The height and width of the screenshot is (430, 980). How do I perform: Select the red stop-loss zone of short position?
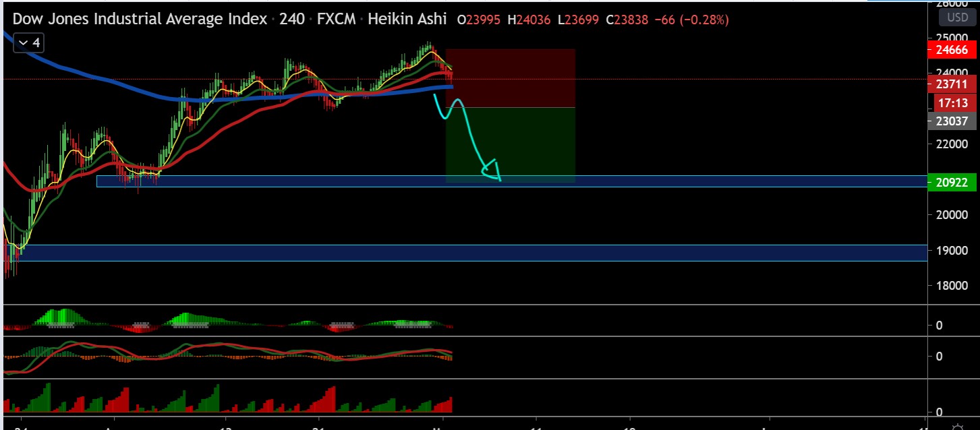click(510, 78)
